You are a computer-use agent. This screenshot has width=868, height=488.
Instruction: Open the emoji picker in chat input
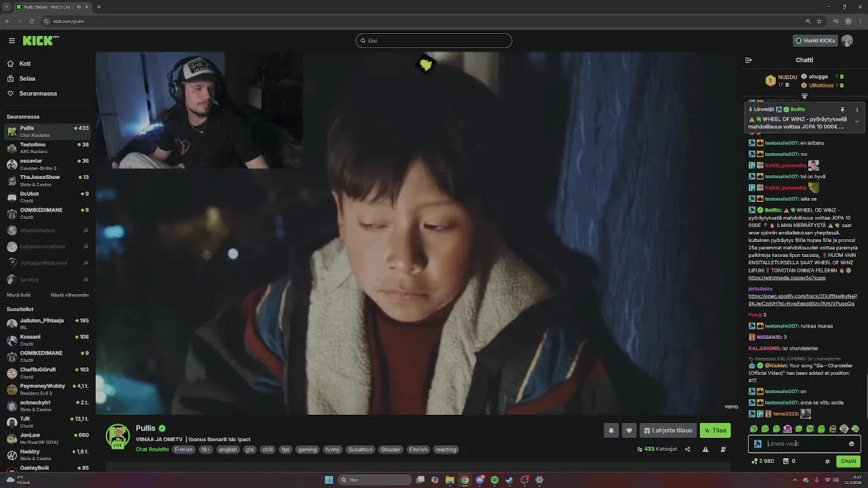coord(852,444)
